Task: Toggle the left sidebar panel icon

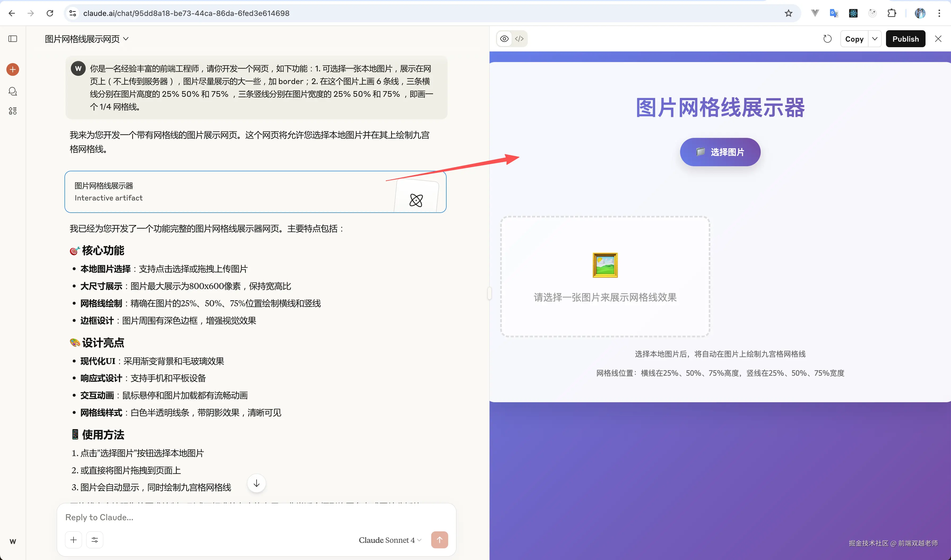Action: point(13,39)
